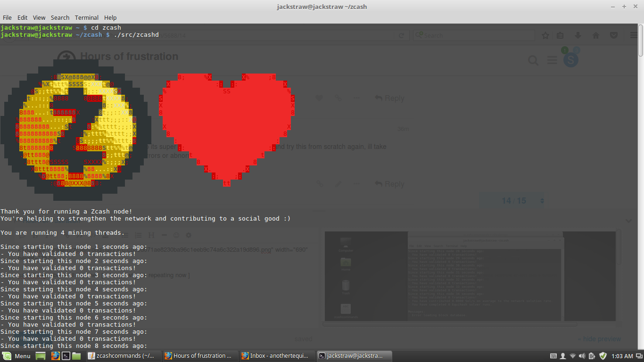Open the keyboard layout tray icon

click(x=553, y=356)
